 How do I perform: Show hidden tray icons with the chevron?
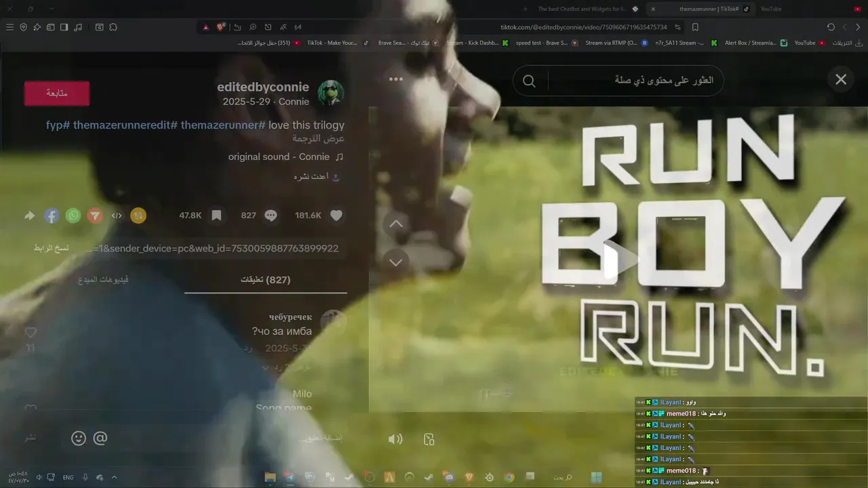[114, 477]
